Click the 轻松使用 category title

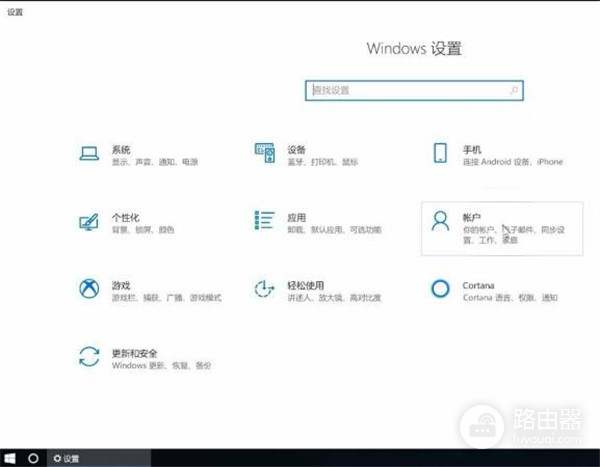point(306,285)
